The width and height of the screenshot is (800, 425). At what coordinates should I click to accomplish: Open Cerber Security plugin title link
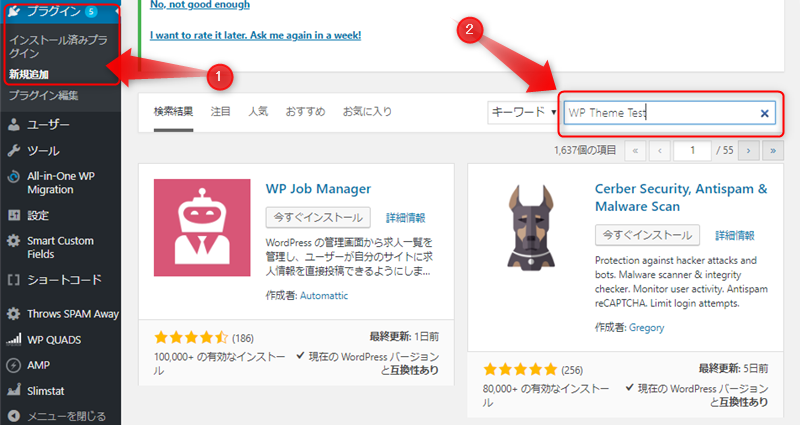pyautogui.click(x=681, y=197)
